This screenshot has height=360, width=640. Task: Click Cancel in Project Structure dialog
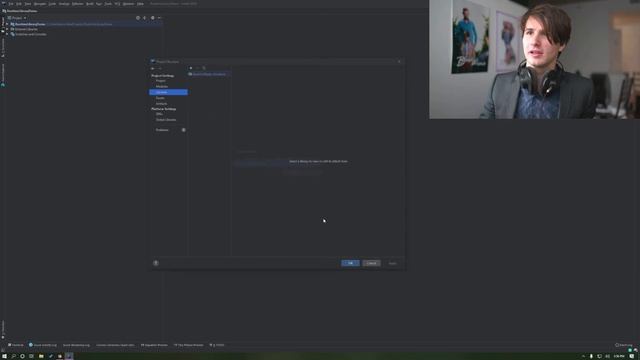pyautogui.click(x=371, y=263)
